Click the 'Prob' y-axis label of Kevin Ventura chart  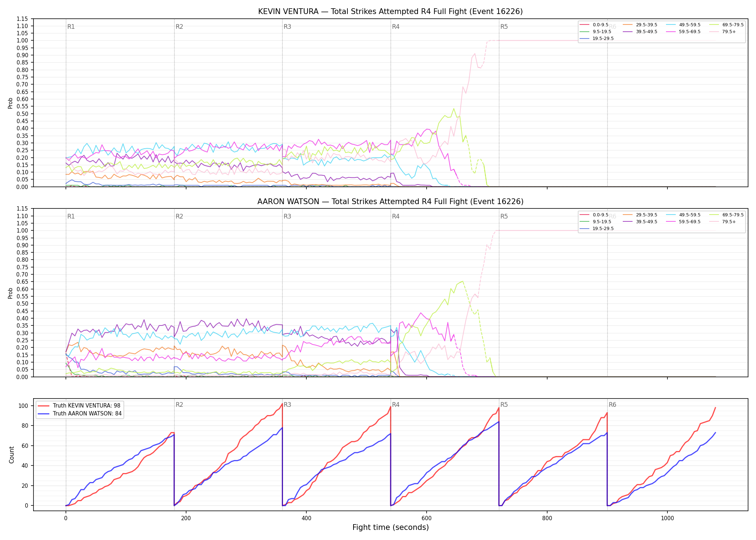(10, 103)
